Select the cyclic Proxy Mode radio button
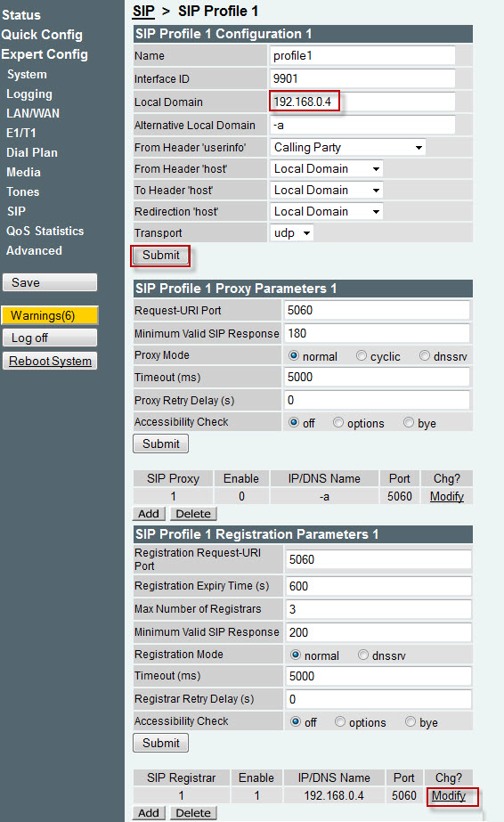Screen dimensions: 504x822 pyautogui.click(x=361, y=356)
